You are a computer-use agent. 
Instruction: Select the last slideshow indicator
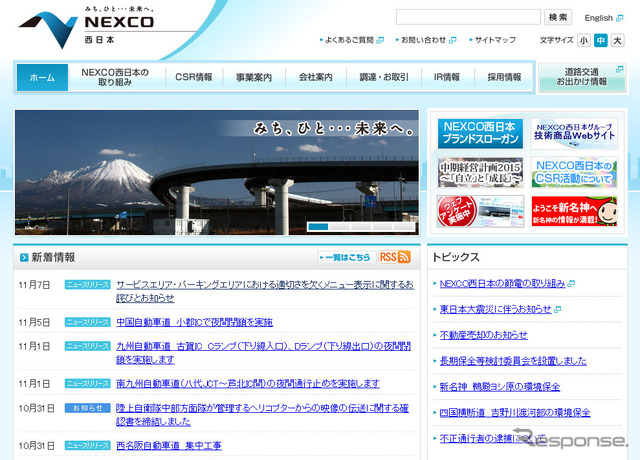pyautogui.click(x=404, y=227)
